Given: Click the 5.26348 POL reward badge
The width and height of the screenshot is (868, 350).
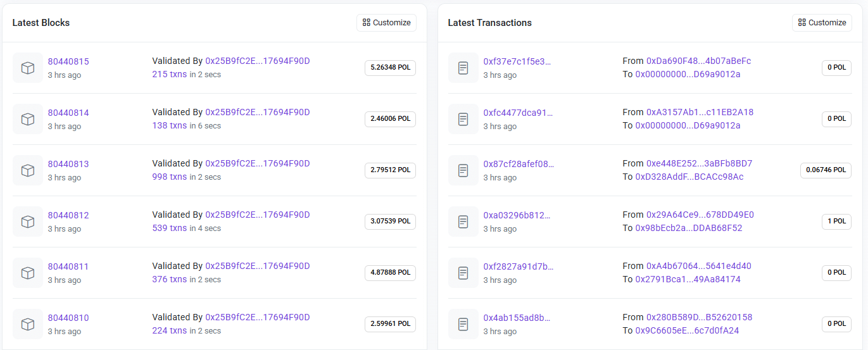Looking at the screenshot, I should [x=390, y=68].
